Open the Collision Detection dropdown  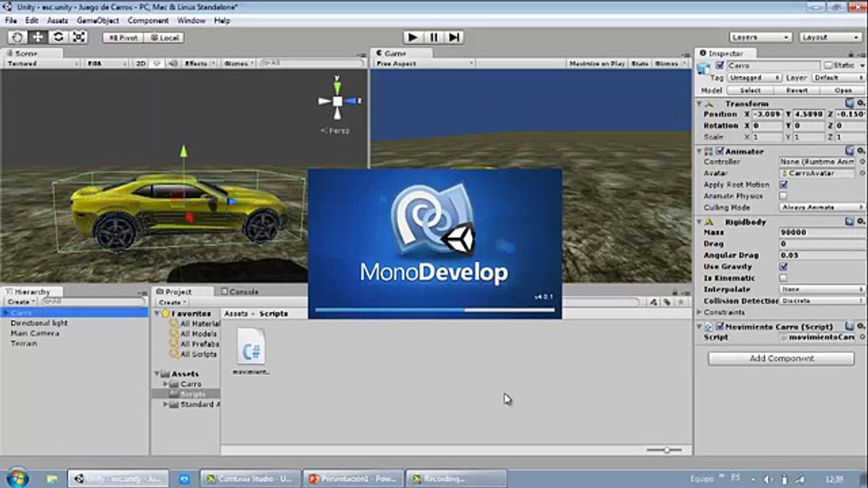pos(823,301)
